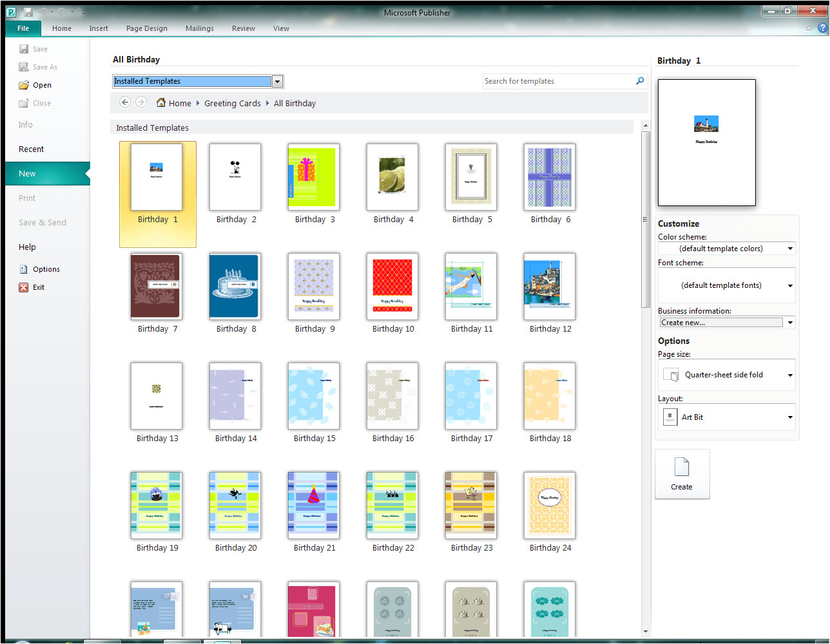Click the Save command in the File menu
Image resolution: width=830 pixels, height=644 pixels.
(34, 49)
